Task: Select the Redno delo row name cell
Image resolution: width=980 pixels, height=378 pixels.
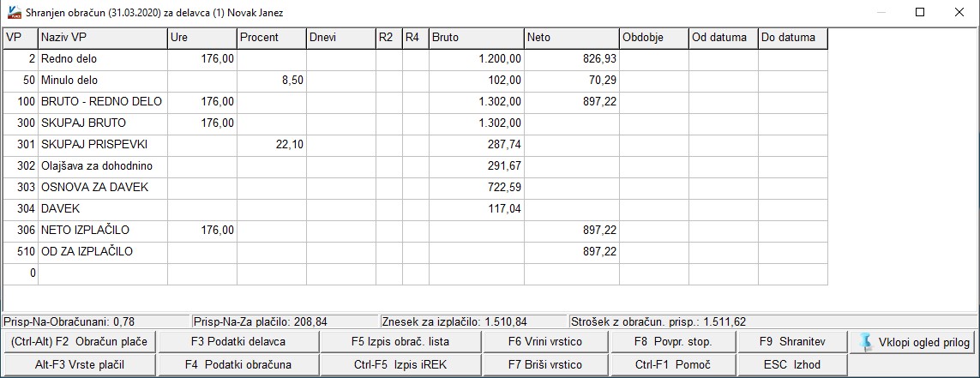Action: (x=103, y=59)
